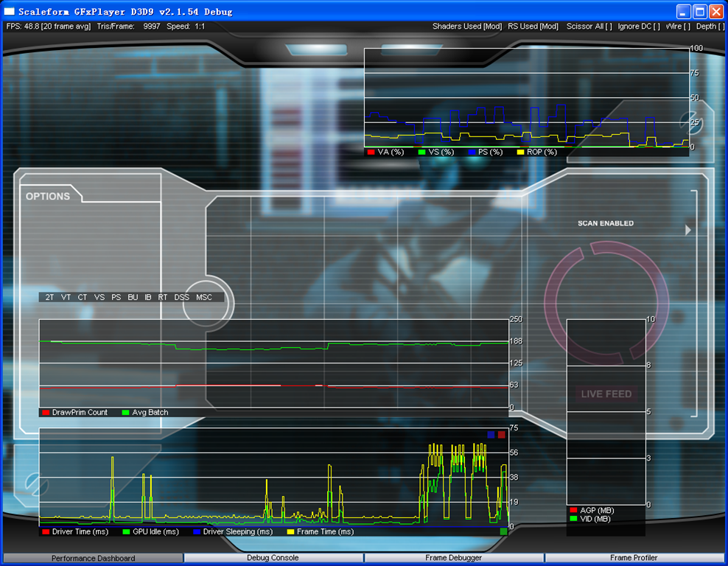Click the red VA (%) legend swatch
The height and width of the screenshot is (566, 728).
coord(371,152)
